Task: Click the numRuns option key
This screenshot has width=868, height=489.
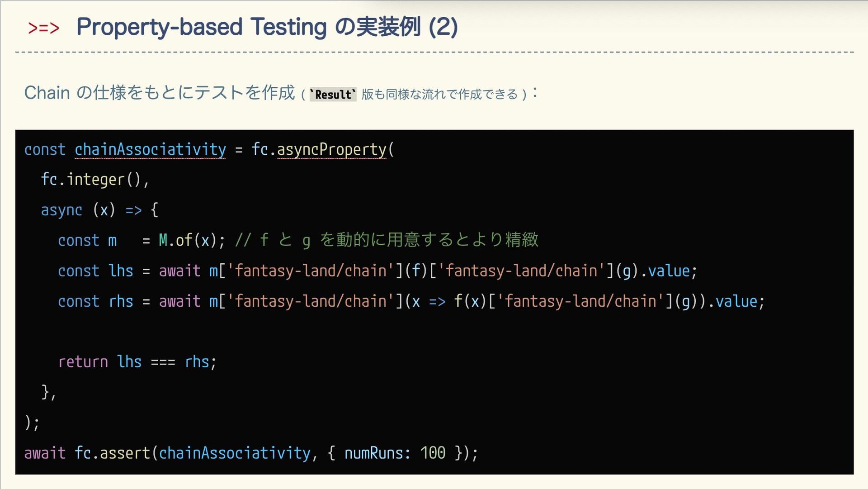Action: coord(374,452)
